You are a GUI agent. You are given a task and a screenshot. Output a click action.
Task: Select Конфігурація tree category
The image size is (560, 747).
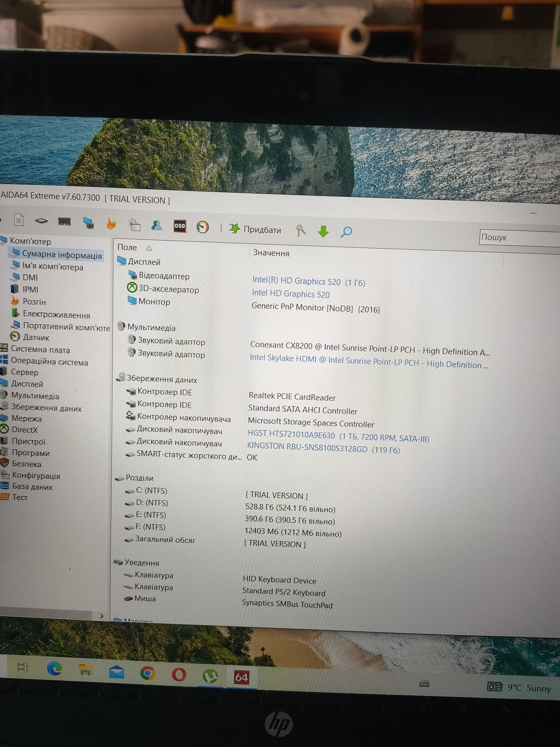pos(31,475)
